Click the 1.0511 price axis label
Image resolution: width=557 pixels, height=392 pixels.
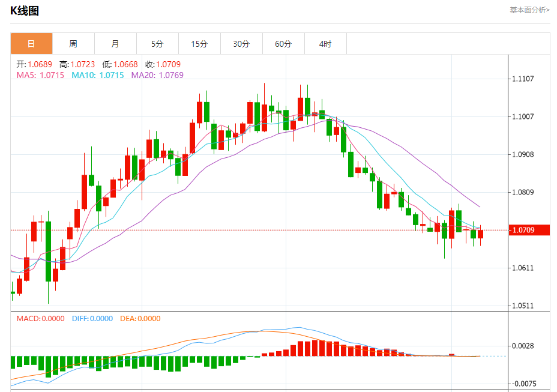(x=523, y=306)
